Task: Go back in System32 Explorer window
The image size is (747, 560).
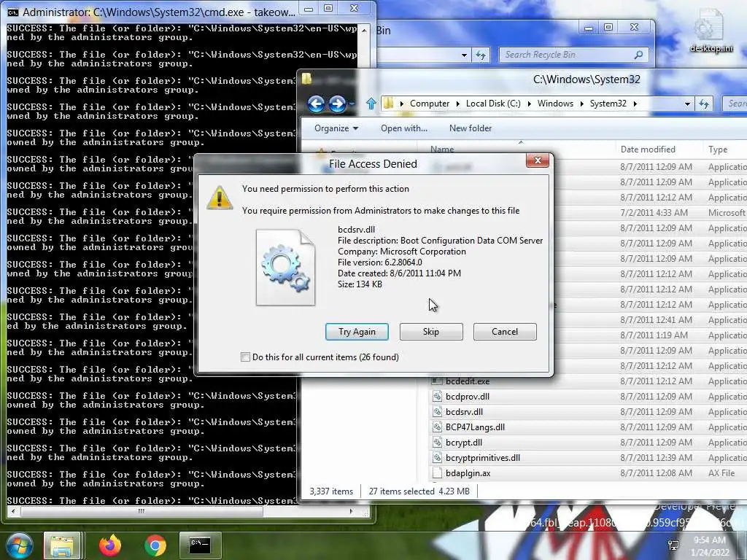Action: click(x=316, y=104)
